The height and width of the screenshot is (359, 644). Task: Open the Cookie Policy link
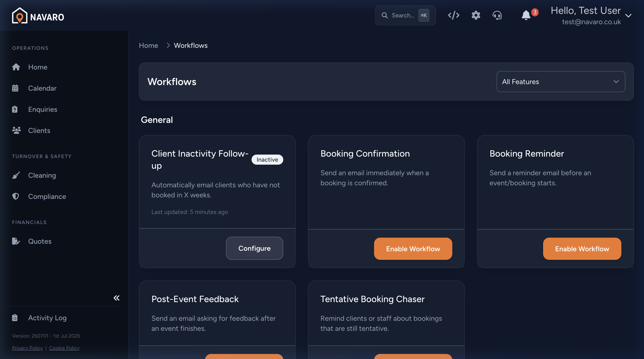pyautogui.click(x=64, y=348)
